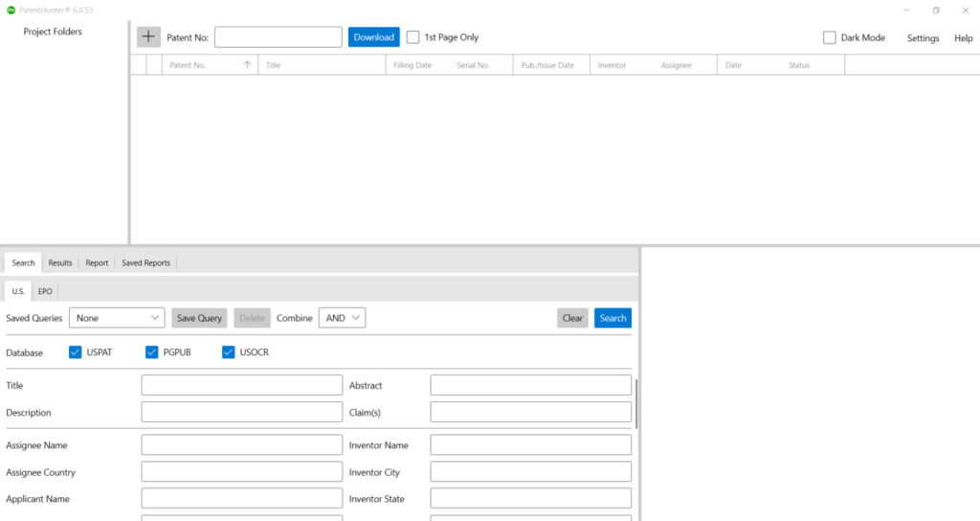Switch to the Report tab
This screenshot has width=980, height=521.
click(97, 262)
